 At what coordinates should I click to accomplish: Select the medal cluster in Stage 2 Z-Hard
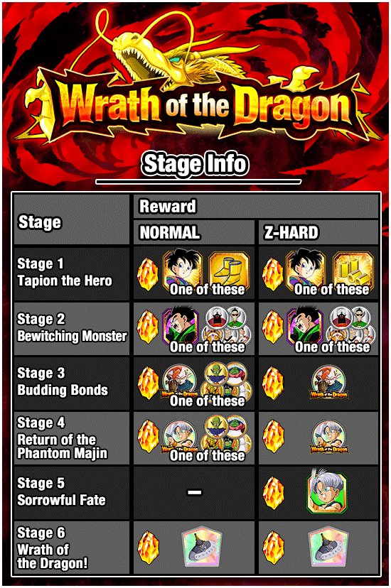[350, 325]
